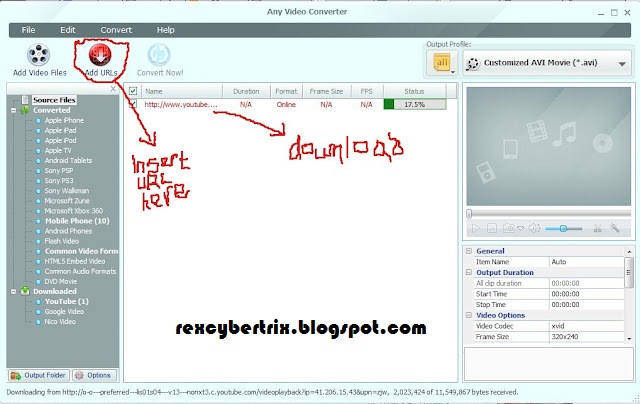
Task: Select Android Tablets in the tree
Action: pyautogui.click(x=68, y=160)
